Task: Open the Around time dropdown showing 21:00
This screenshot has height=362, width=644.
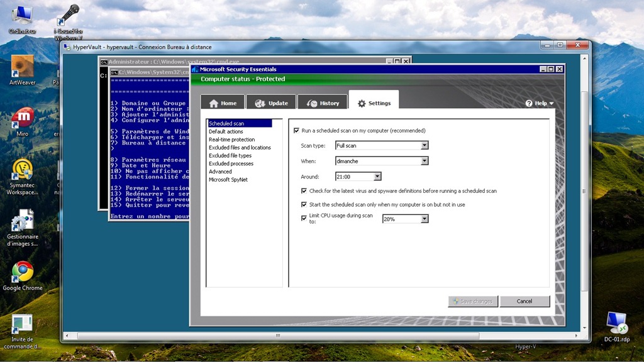Action: (x=358, y=177)
